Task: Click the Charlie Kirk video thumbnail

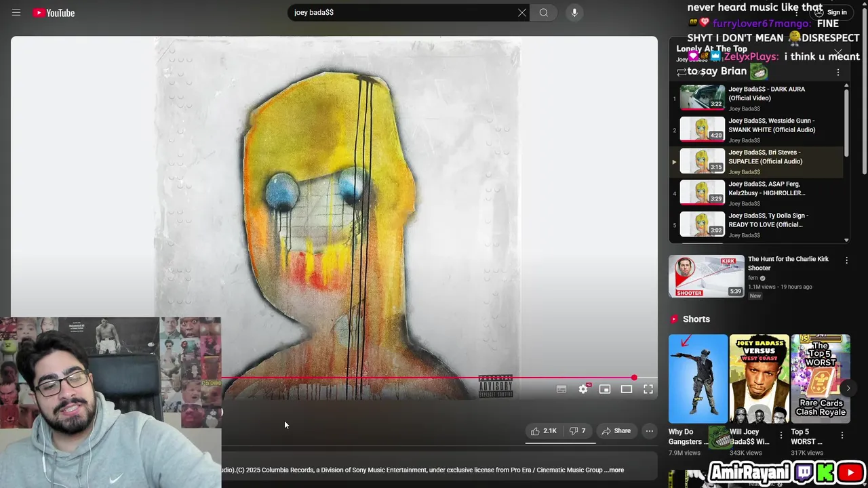Action: coord(706,276)
